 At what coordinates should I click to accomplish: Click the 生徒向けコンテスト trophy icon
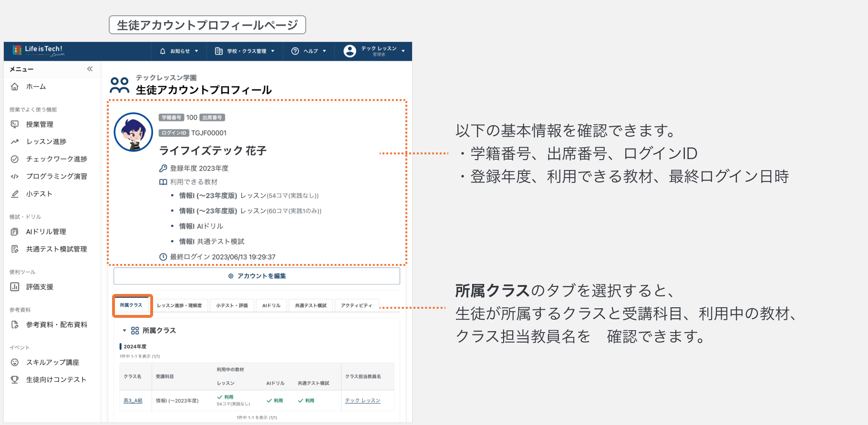15,380
